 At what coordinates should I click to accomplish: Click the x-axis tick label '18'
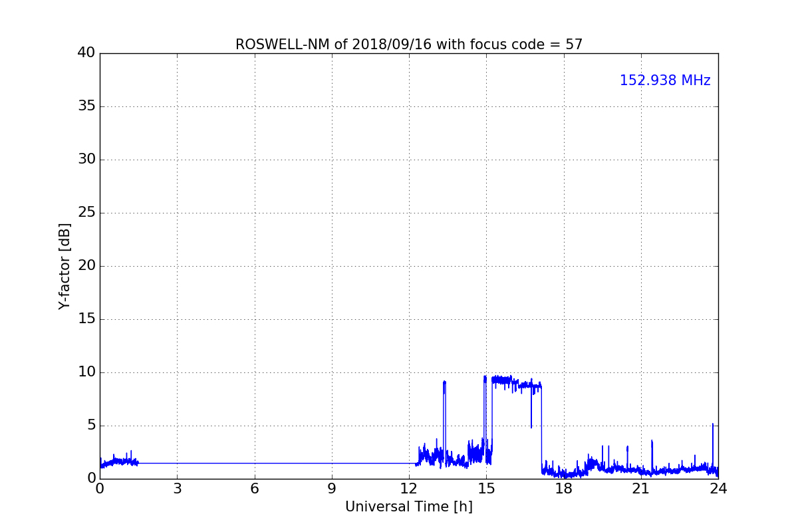[x=564, y=489]
